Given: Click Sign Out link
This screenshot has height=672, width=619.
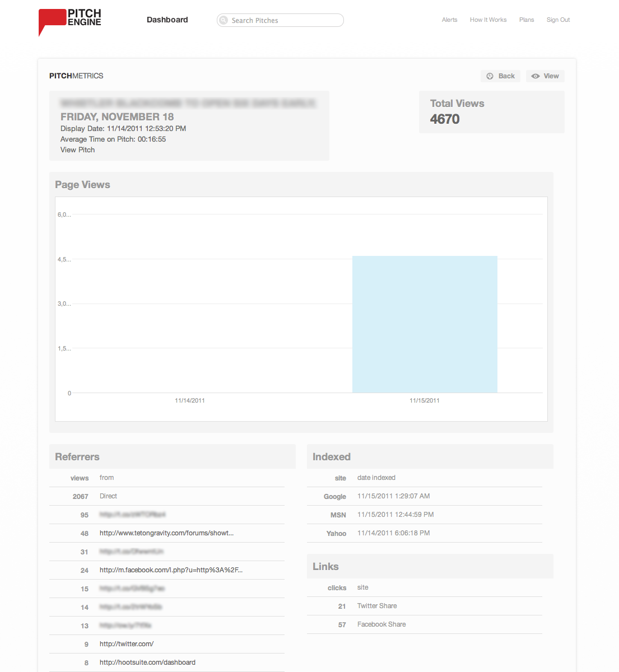Looking at the screenshot, I should click(x=558, y=20).
